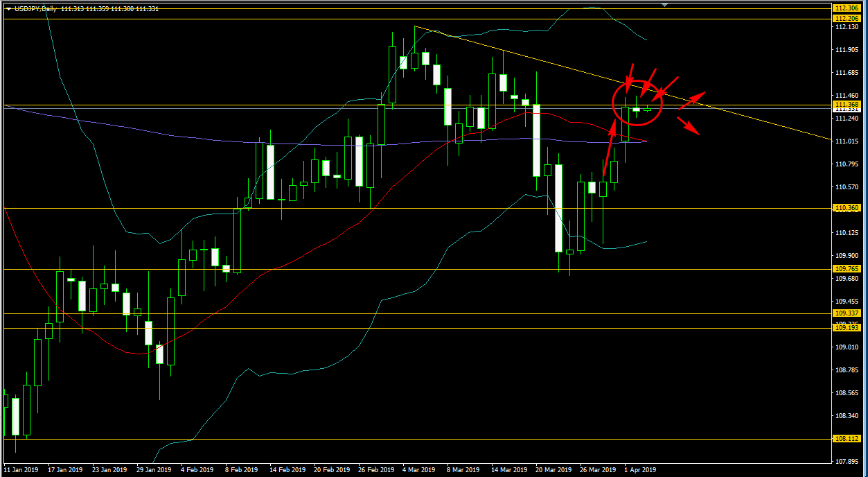This screenshot has width=868, height=477.
Task: Select the 109.765 level price label
Action: coord(847,269)
